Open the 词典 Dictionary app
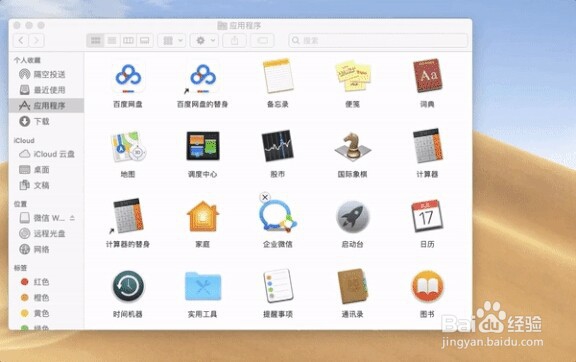 428,76
